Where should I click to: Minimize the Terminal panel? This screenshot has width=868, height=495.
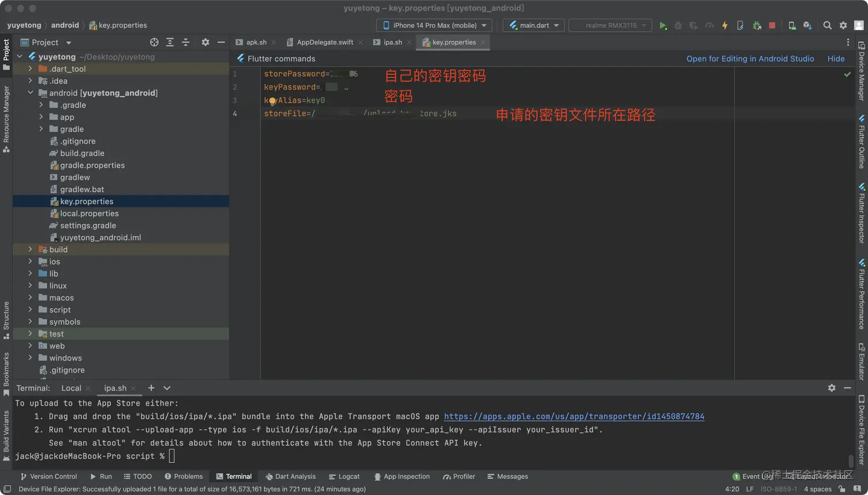coord(847,388)
